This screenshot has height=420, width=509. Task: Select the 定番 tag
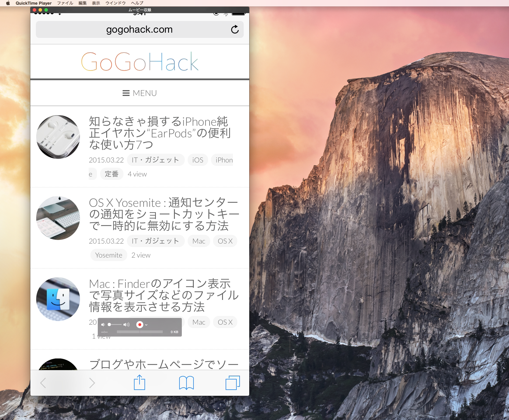click(x=111, y=174)
